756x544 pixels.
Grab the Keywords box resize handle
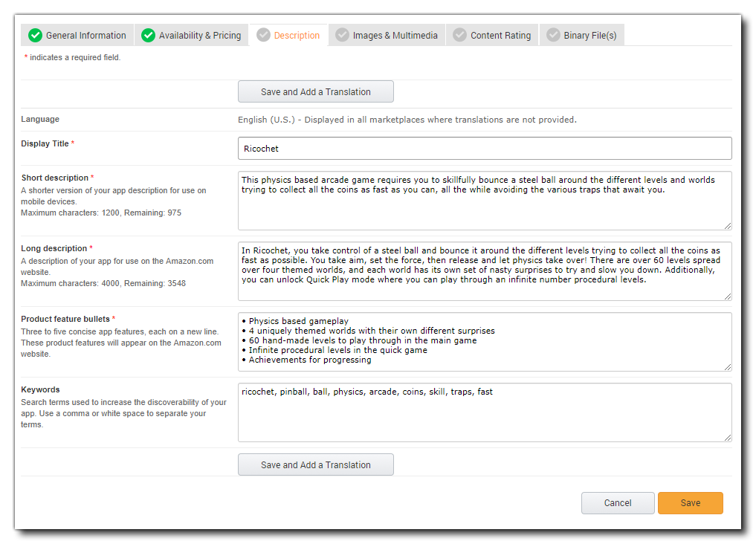(727, 437)
